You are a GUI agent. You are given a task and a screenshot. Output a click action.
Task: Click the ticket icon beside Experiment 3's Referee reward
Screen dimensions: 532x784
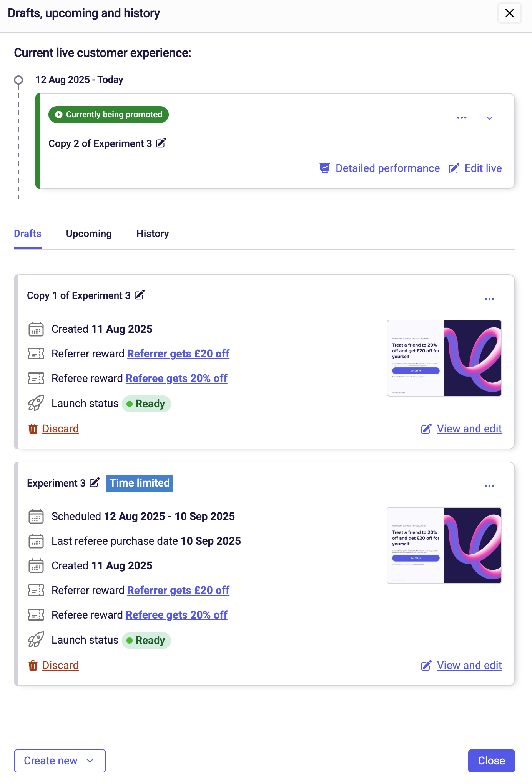(36, 615)
